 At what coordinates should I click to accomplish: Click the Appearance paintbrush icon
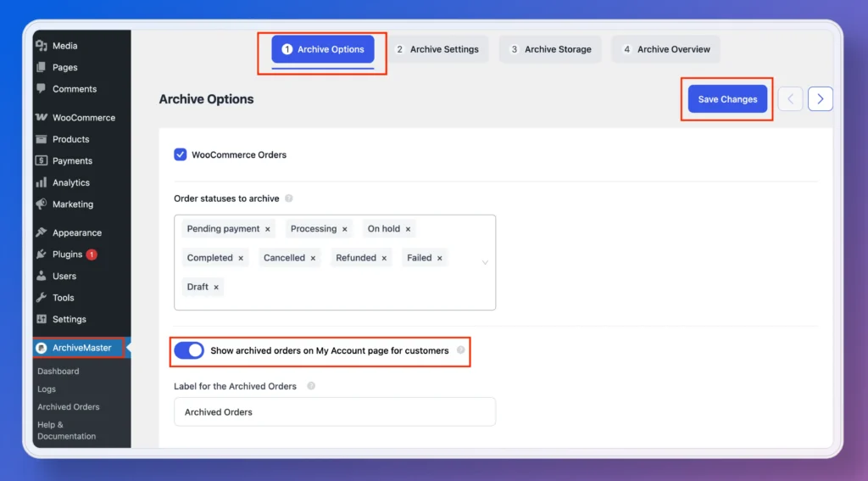point(42,232)
